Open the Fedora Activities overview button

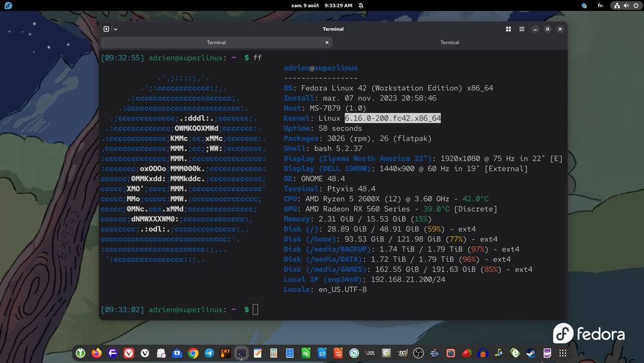tap(8, 5)
